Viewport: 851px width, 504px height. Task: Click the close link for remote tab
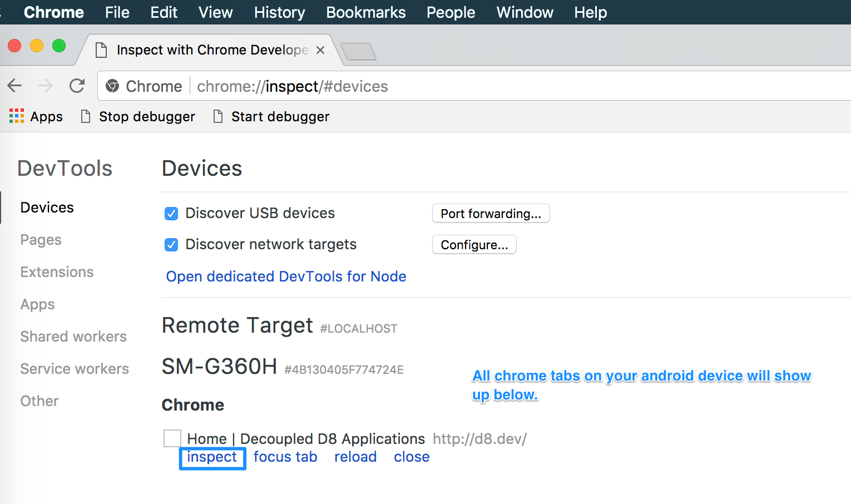412,457
